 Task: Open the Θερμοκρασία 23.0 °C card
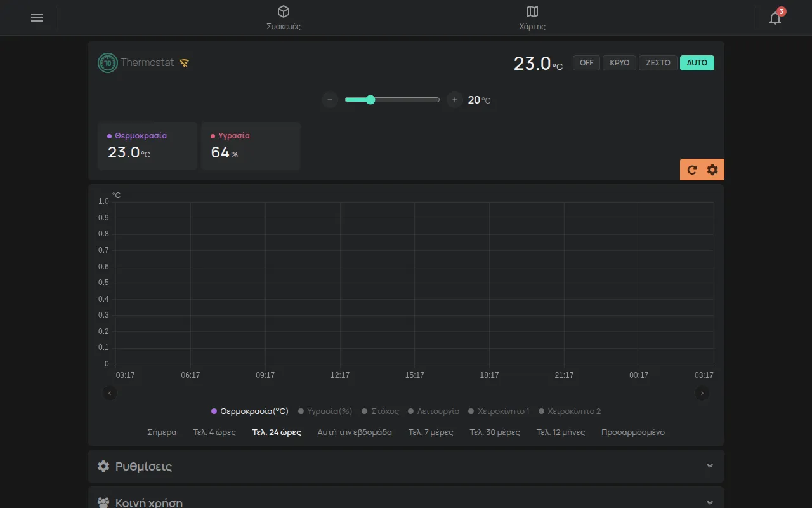coord(147,146)
